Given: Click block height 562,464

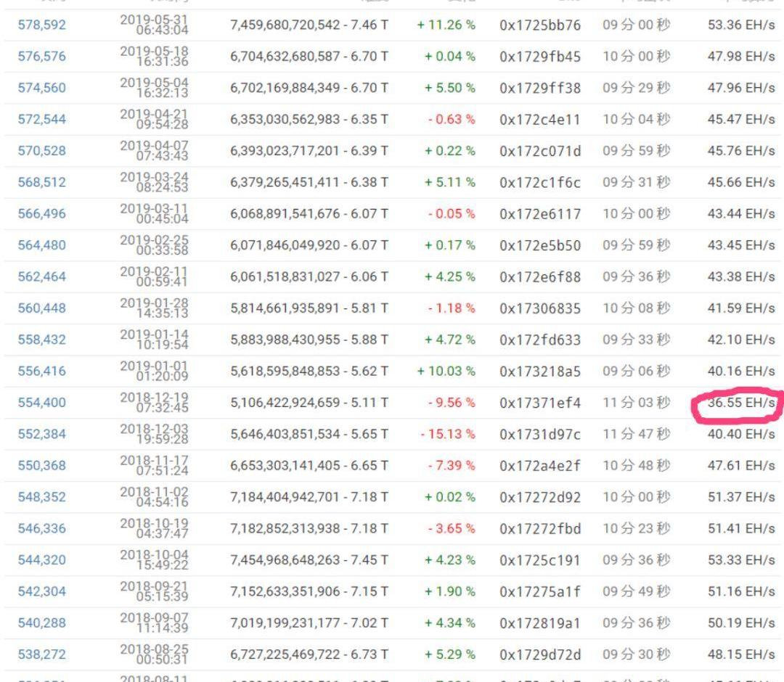Looking at the screenshot, I should (41, 276).
